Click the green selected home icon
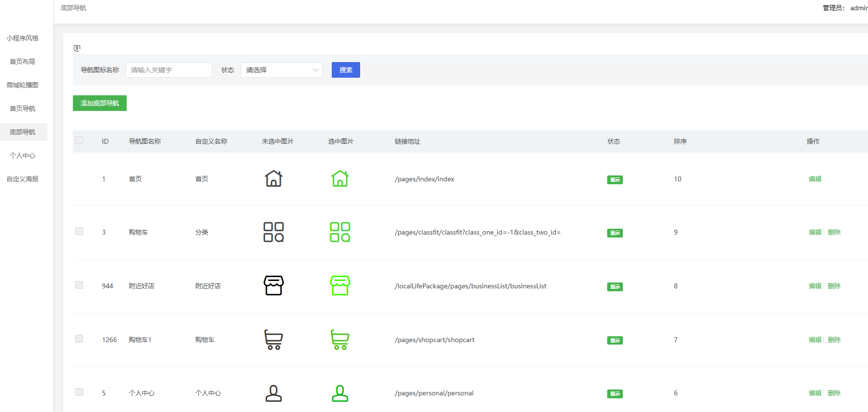The height and width of the screenshot is (412, 868). 340,179
